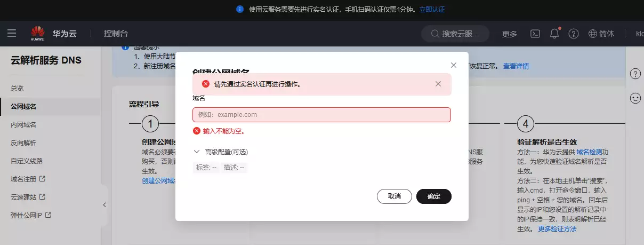The image size is (644, 245).
Task: Open 反向解析 in sidebar
Action: tap(23, 143)
